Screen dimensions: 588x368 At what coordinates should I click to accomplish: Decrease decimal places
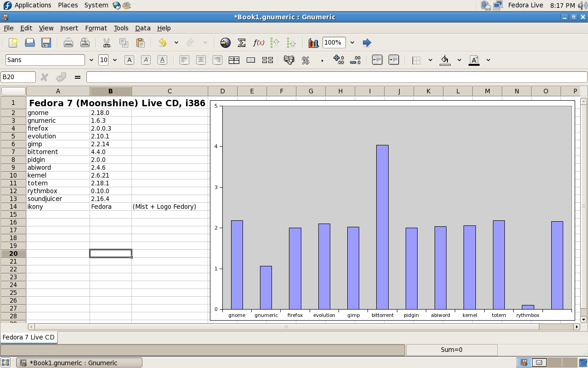tap(355, 60)
